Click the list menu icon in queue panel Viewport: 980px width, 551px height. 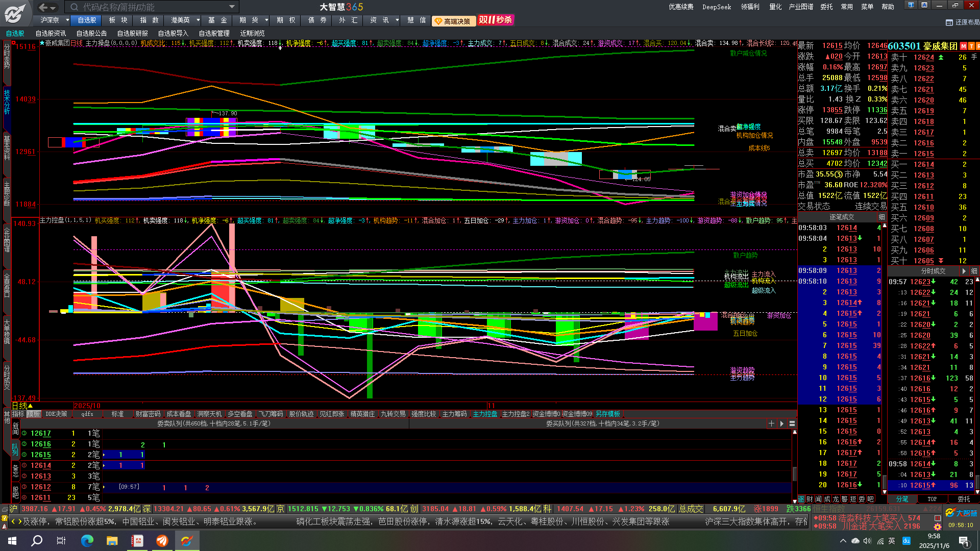pos(792,423)
